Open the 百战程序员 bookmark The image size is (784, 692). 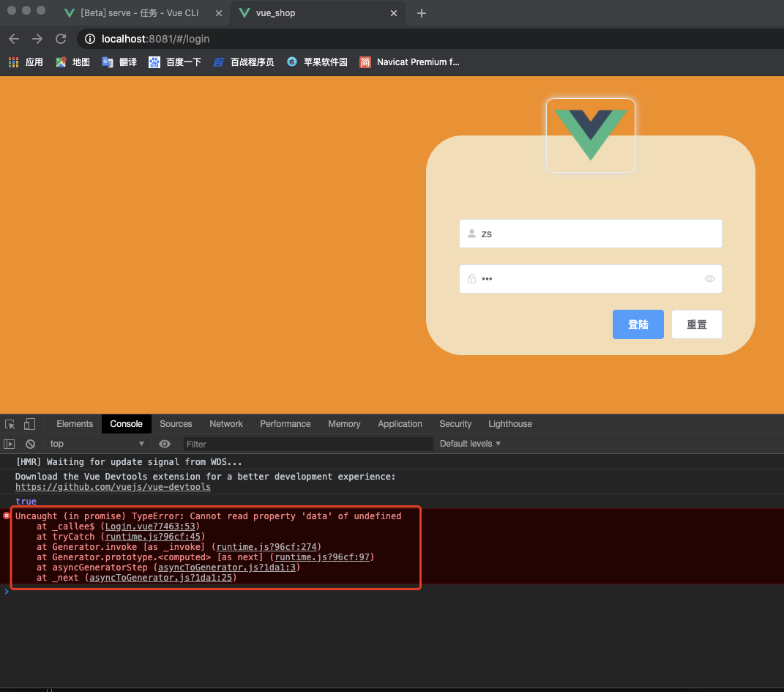[x=244, y=62]
